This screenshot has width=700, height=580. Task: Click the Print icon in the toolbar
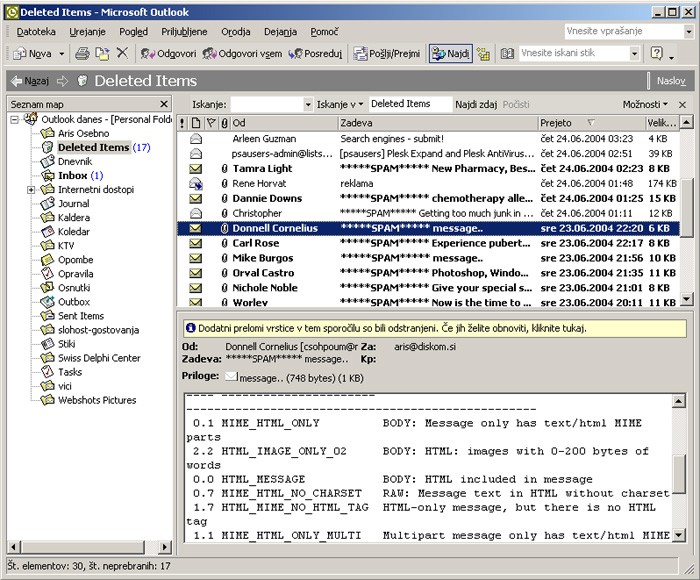(83, 53)
